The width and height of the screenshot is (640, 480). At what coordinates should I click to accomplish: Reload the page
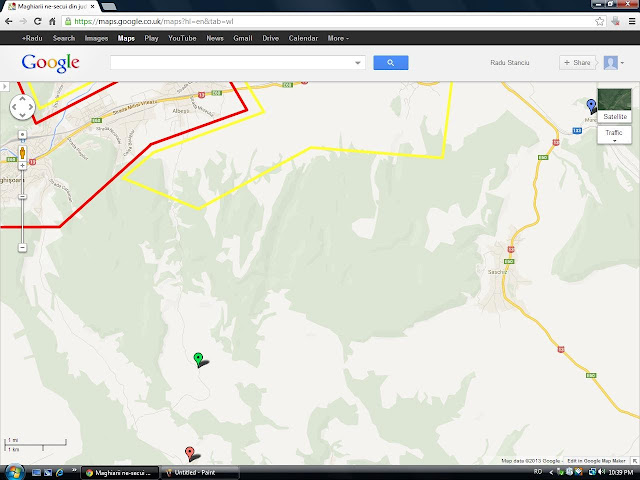38,21
